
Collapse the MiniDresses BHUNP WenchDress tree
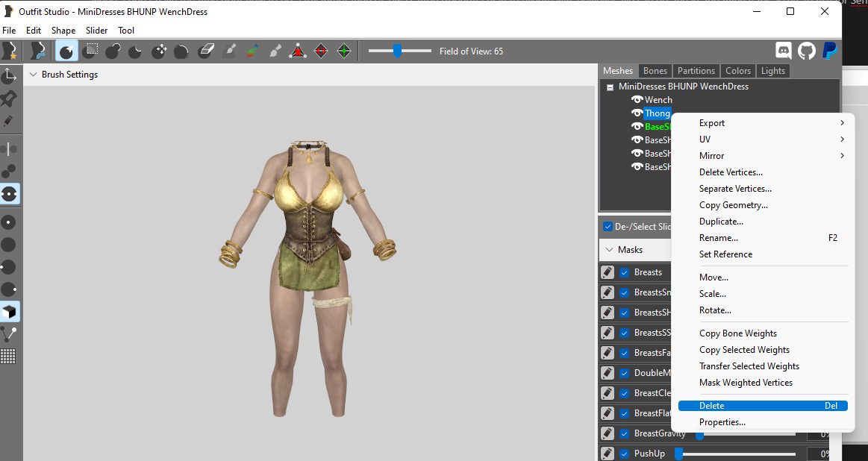(x=610, y=87)
